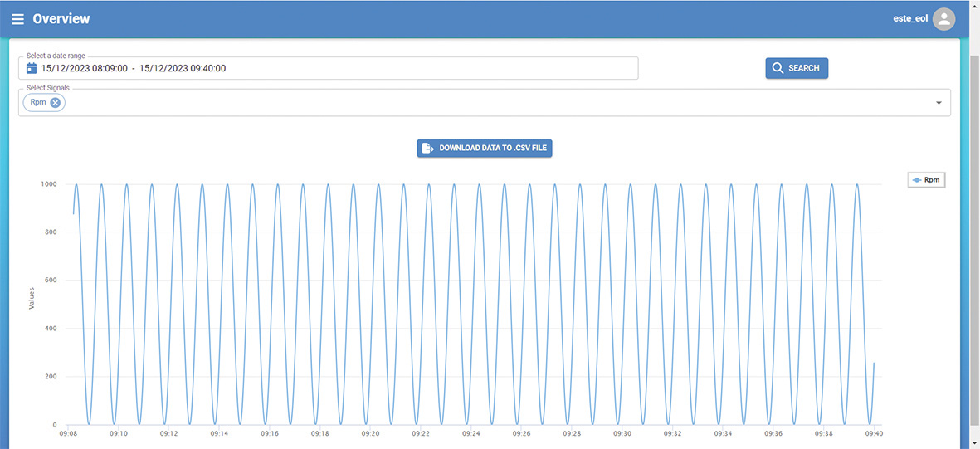Image resolution: width=980 pixels, height=449 pixels.
Task: Click the 400 y-axis label
Action: (52, 329)
